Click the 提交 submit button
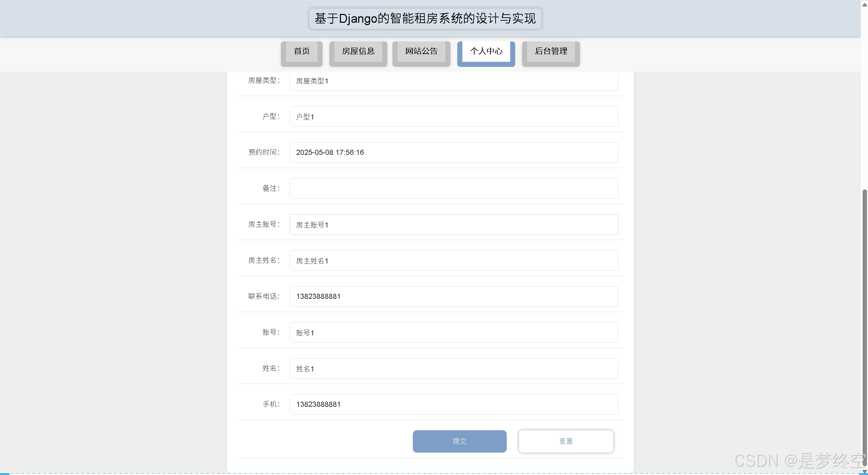This screenshot has height=475, width=868. point(460,441)
